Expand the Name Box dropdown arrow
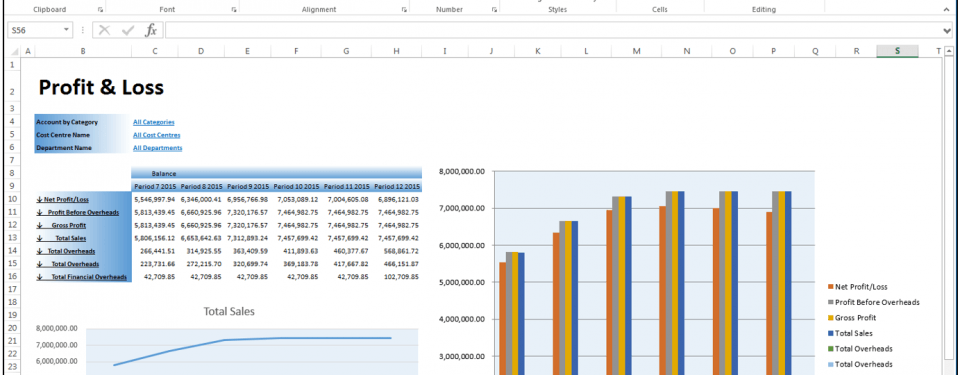Image resolution: width=960 pixels, height=375 pixels. click(x=66, y=30)
